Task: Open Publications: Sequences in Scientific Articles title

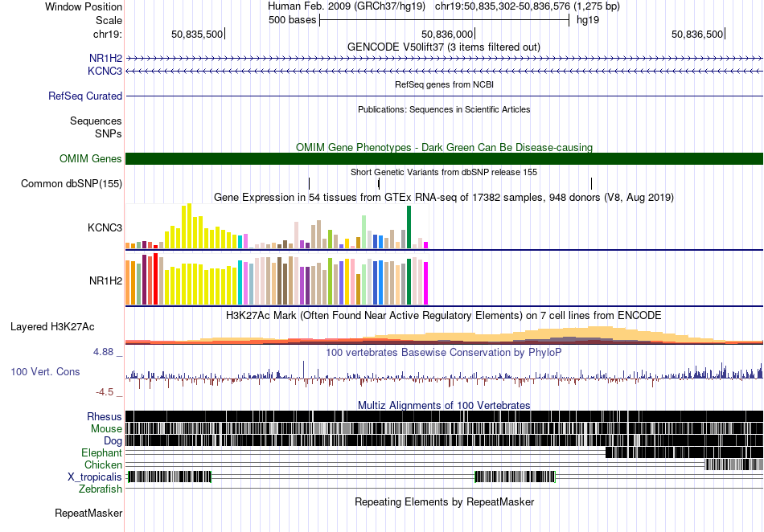Action: point(444,109)
